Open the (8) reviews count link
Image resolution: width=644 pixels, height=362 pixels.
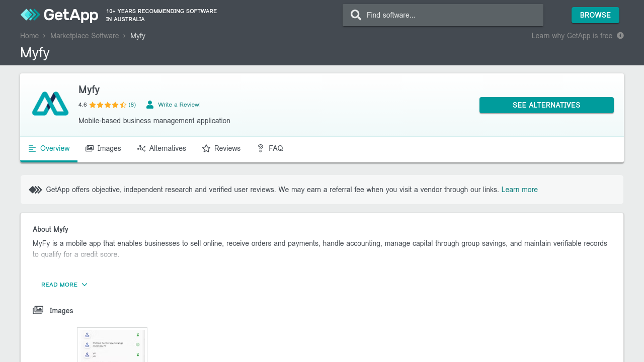(132, 105)
